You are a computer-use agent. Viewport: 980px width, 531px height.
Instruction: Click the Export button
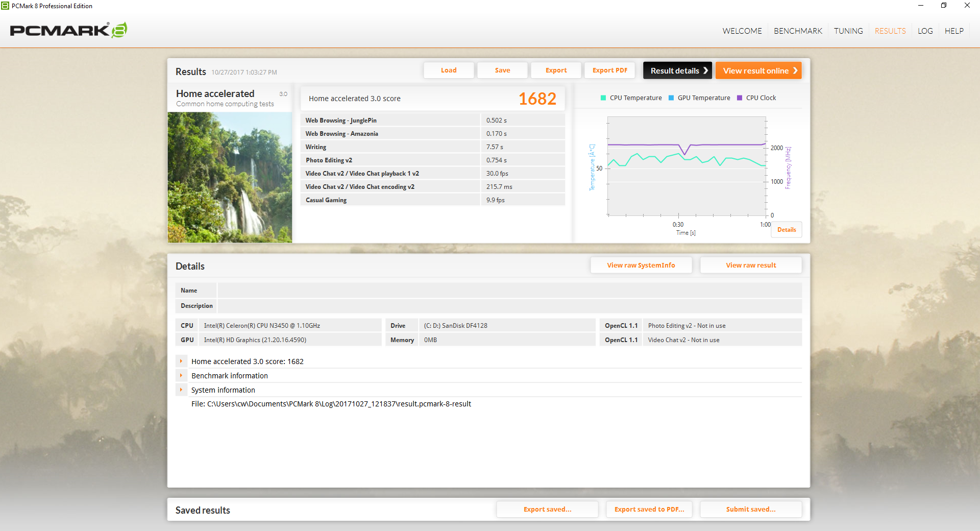556,70
